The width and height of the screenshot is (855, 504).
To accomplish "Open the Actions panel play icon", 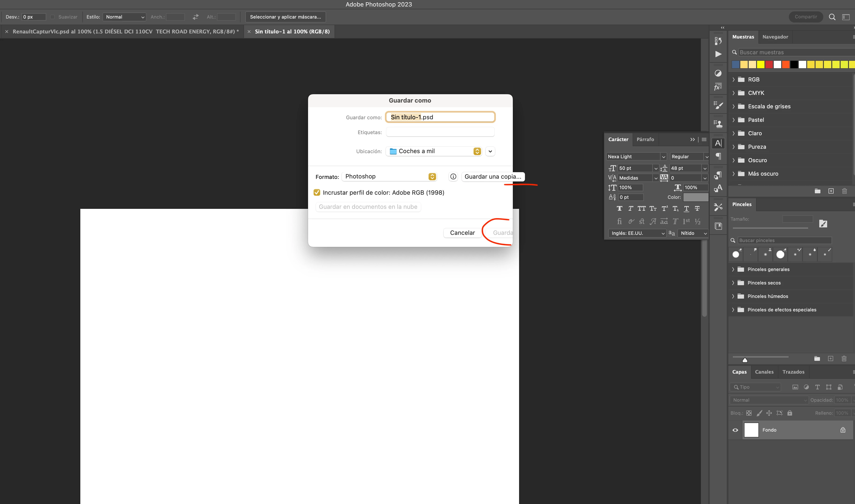I will pyautogui.click(x=718, y=54).
